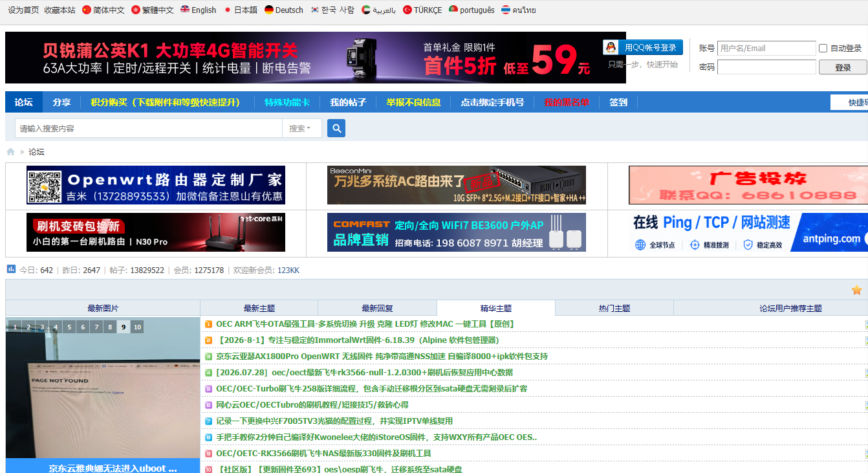
Task: Choose the Thai flag language option
Action: click(506, 10)
